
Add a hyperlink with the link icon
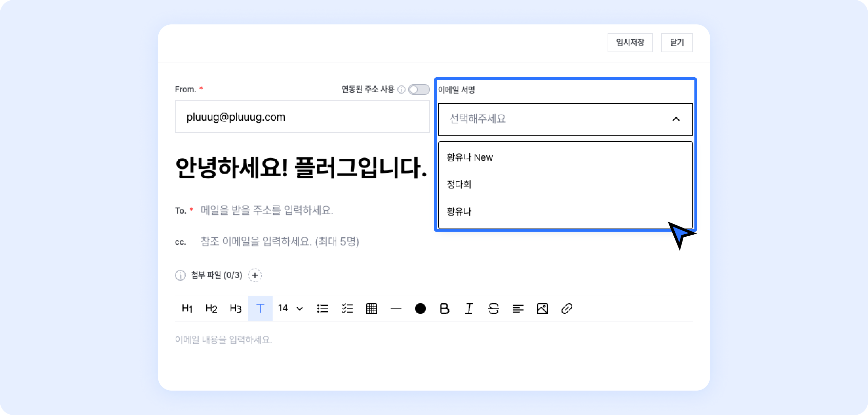pyautogui.click(x=567, y=309)
